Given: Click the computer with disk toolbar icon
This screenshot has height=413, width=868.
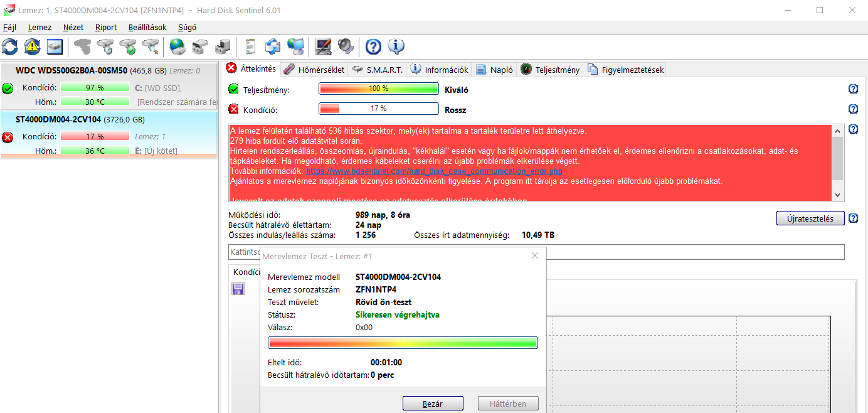Looking at the screenshot, I should [223, 46].
